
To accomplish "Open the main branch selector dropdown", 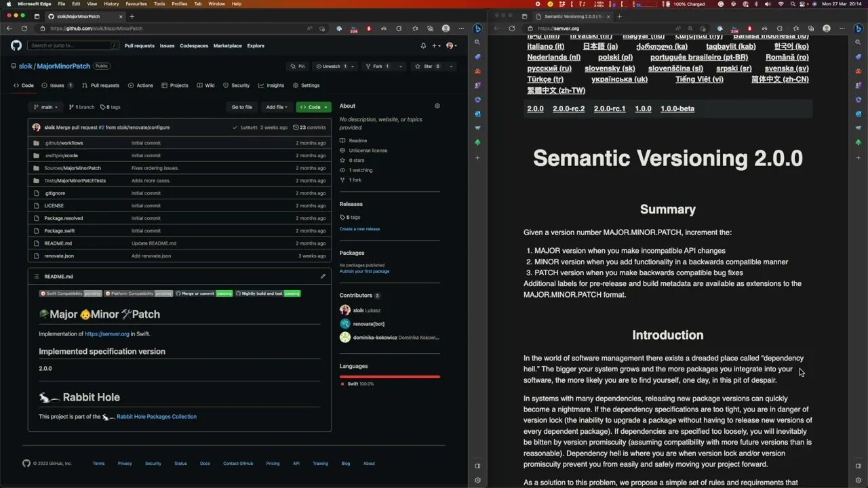I will [x=47, y=107].
